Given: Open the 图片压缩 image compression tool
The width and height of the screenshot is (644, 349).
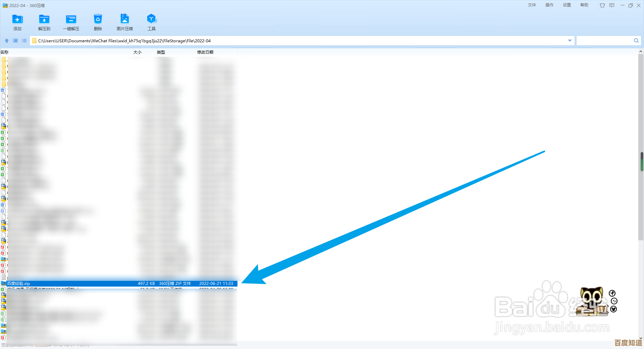Looking at the screenshot, I should pos(124,19).
